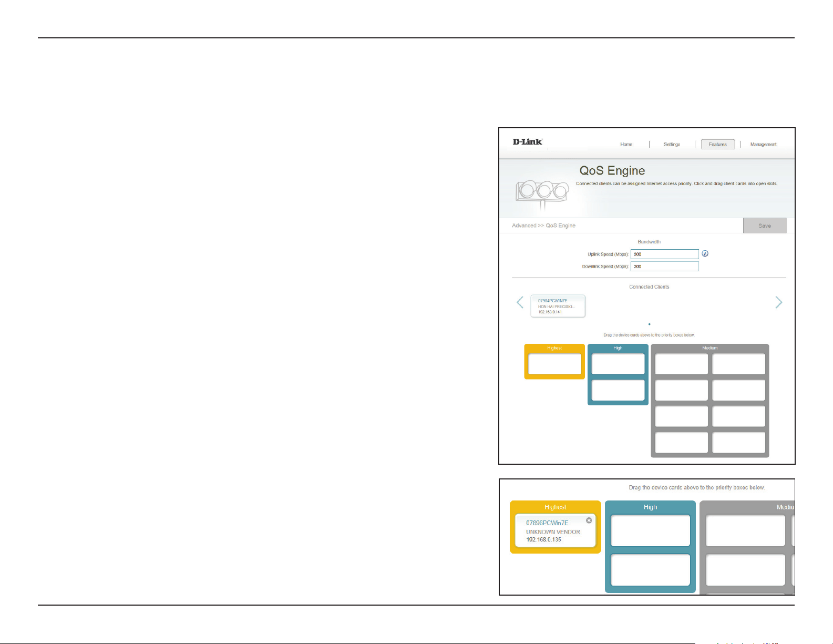Click the carousel page indicator dot

pos(650,324)
